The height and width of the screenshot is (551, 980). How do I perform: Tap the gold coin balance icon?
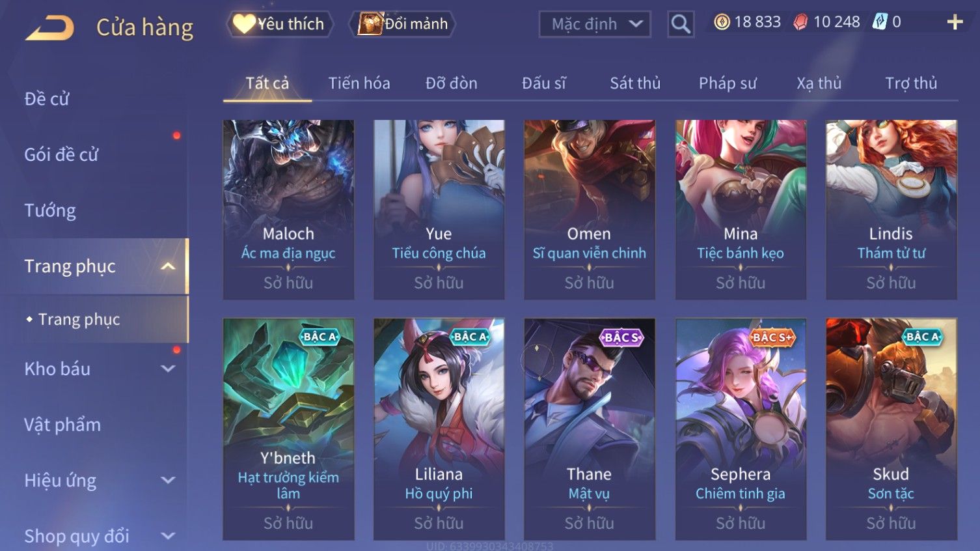pos(722,22)
